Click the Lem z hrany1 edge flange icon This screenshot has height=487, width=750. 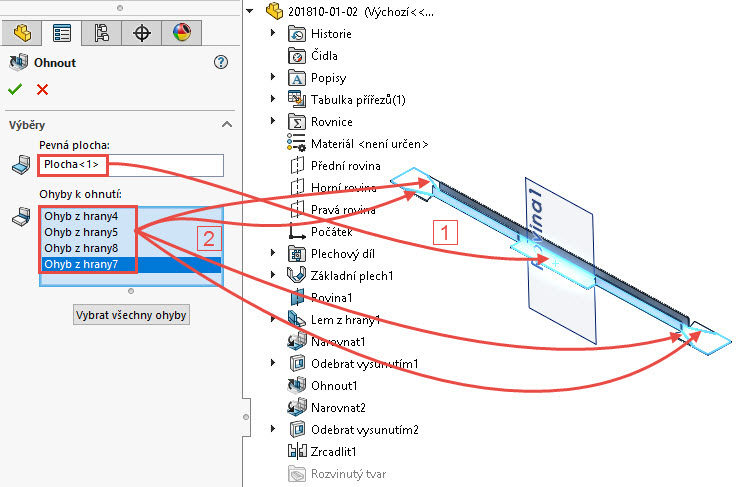click(x=297, y=319)
